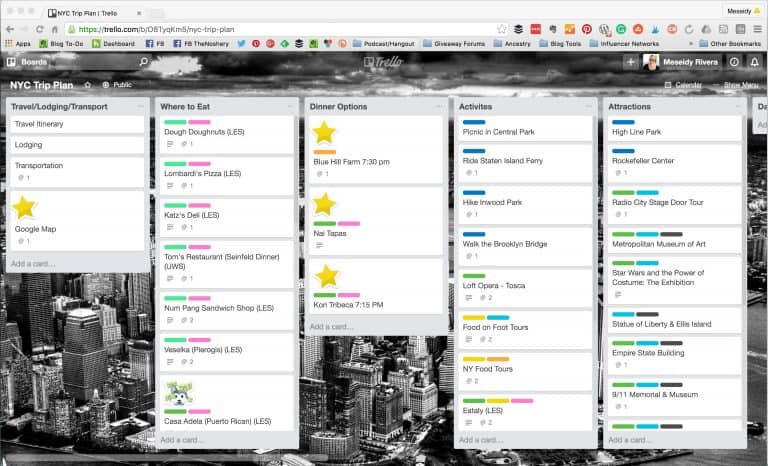
Task: Open Food on Foot Tours card
Action: click(526, 330)
